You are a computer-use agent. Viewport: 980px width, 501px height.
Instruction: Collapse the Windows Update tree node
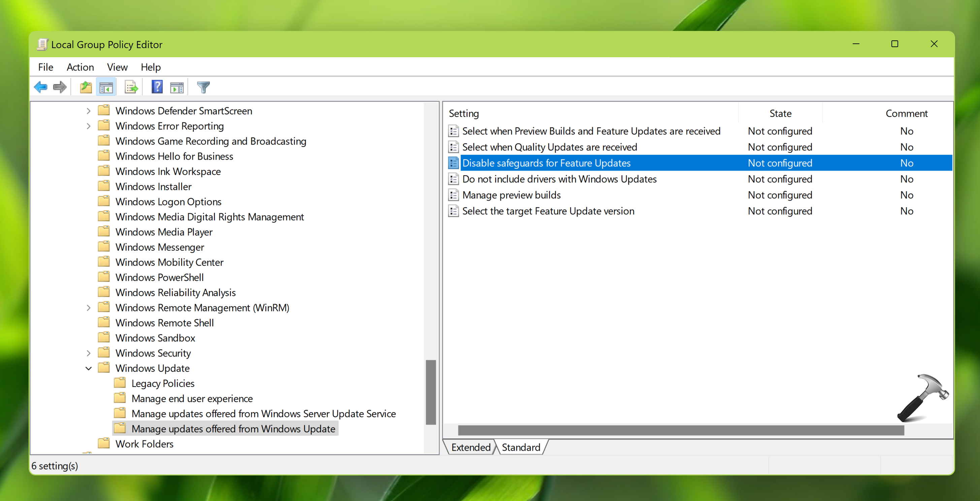[x=88, y=368]
